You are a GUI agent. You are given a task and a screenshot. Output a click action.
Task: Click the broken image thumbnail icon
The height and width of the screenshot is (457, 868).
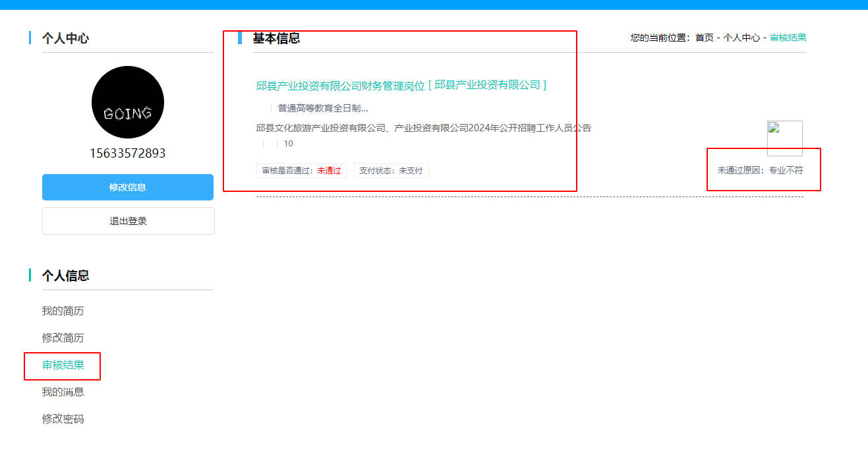[785, 138]
